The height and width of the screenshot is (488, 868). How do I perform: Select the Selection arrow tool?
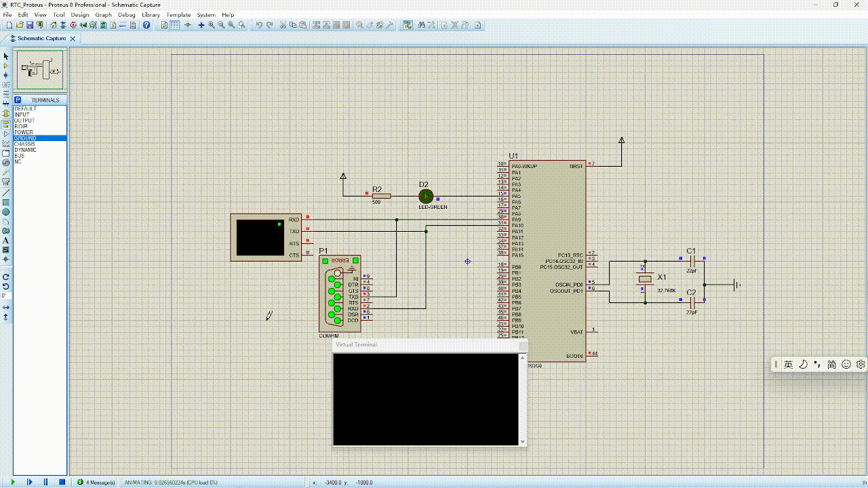point(6,56)
